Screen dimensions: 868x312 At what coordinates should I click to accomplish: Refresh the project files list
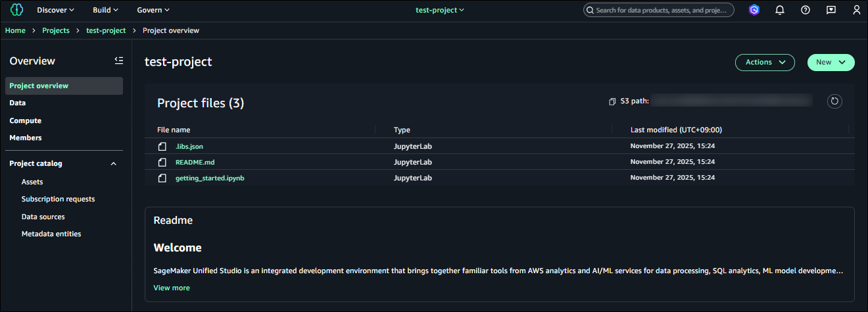pos(834,101)
